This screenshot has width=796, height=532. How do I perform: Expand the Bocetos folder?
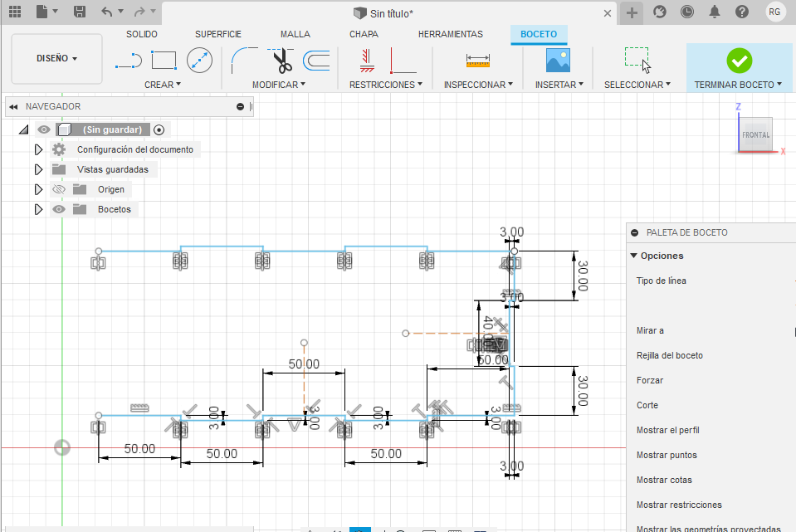38,209
